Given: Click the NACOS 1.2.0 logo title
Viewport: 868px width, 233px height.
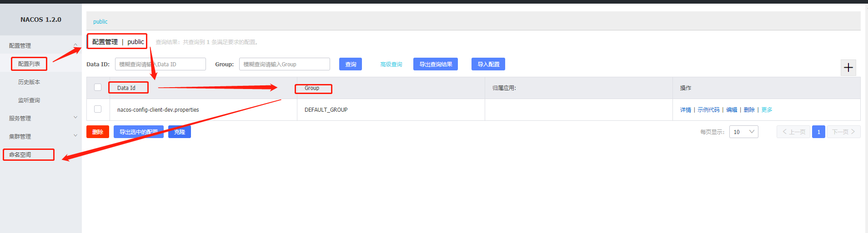Looking at the screenshot, I should 41,20.
